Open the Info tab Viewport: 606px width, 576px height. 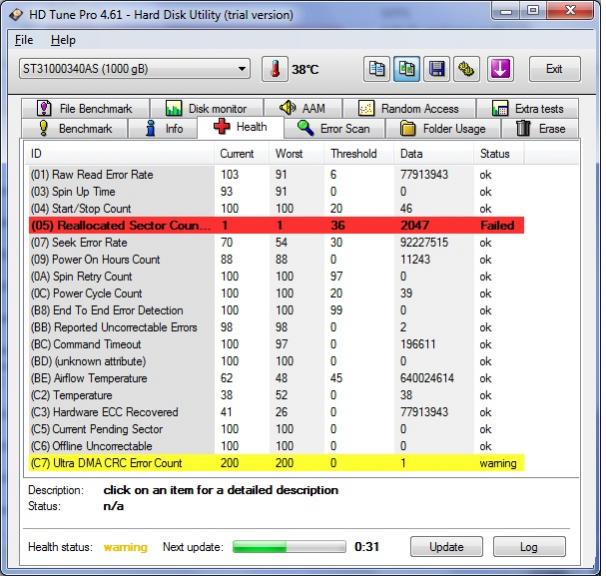pos(163,128)
